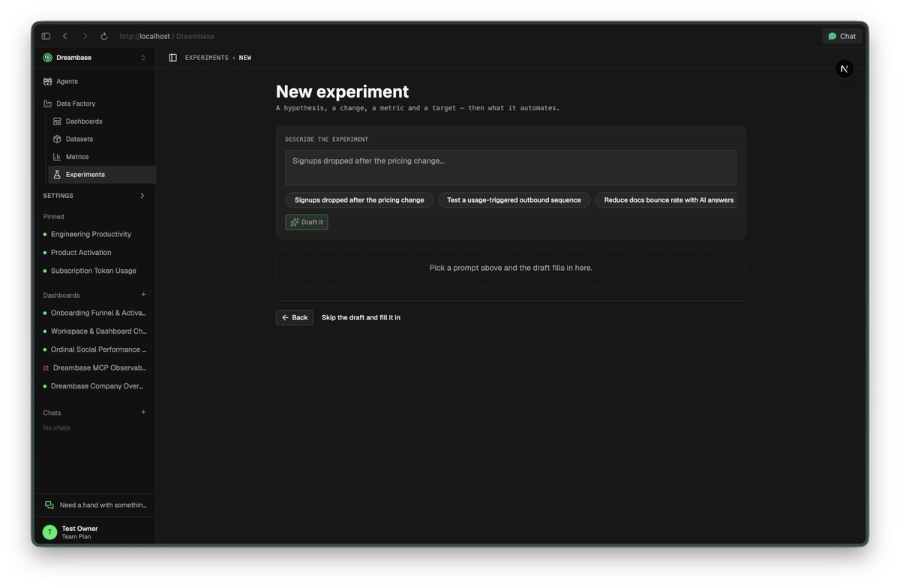The image size is (900, 588).
Task: Click the 'No chats' text
Action: 56,428
